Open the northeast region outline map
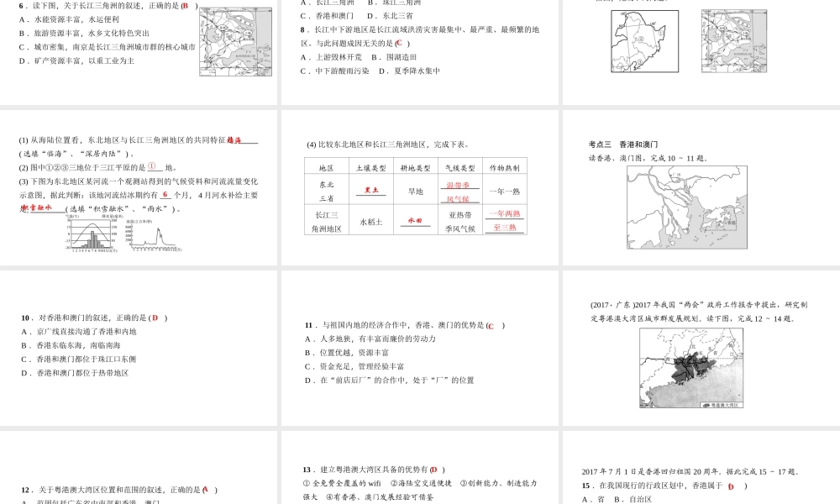 tap(644, 41)
